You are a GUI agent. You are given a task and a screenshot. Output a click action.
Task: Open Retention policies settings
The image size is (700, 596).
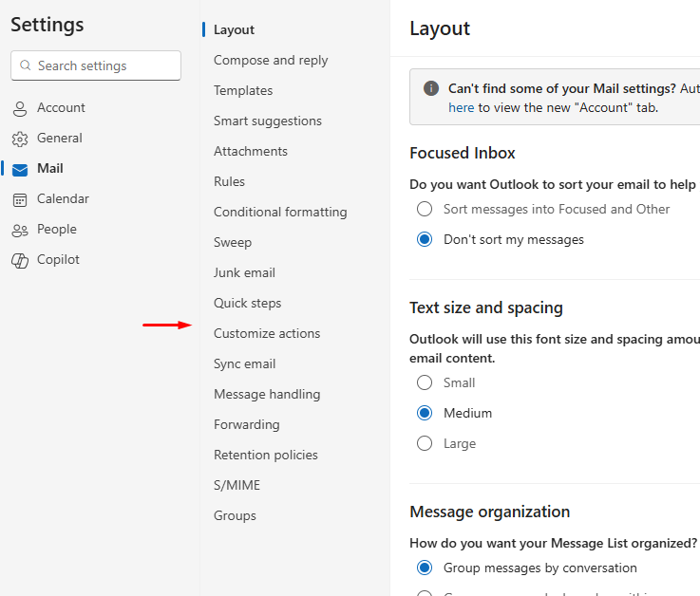(x=266, y=455)
